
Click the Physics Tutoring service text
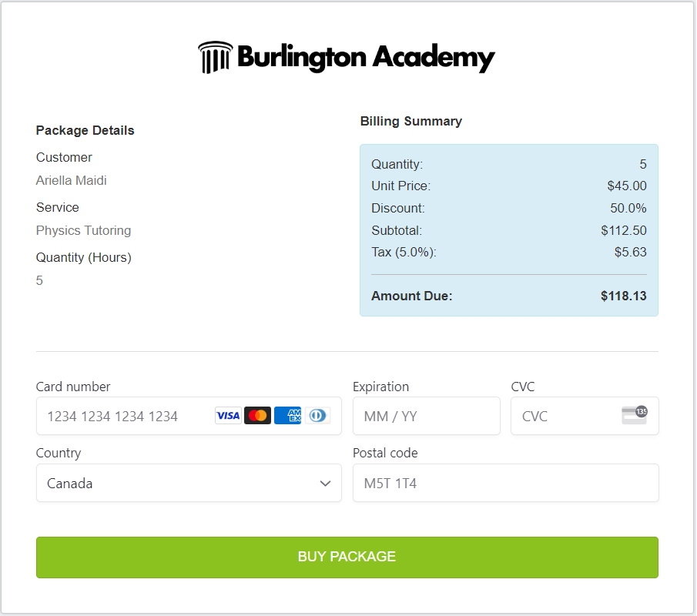[x=84, y=231]
